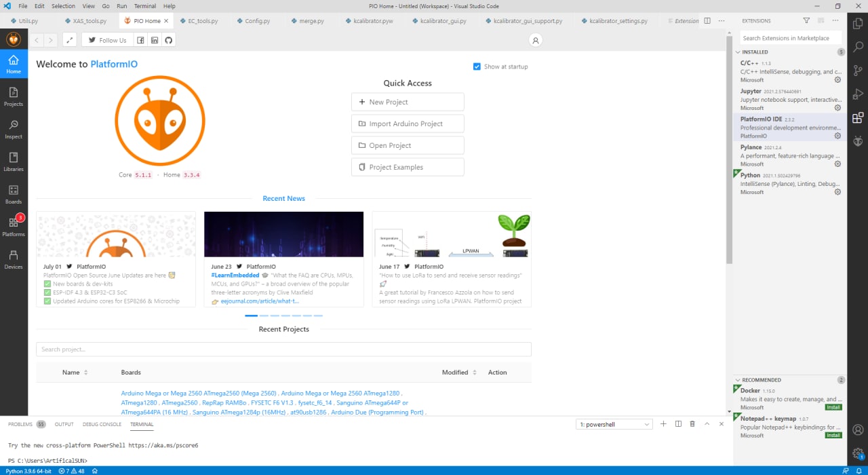Viewport: 868px width, 475px height.
Task: Install the Notepad++ keymap extension
Action: click(x=833, y=435)
